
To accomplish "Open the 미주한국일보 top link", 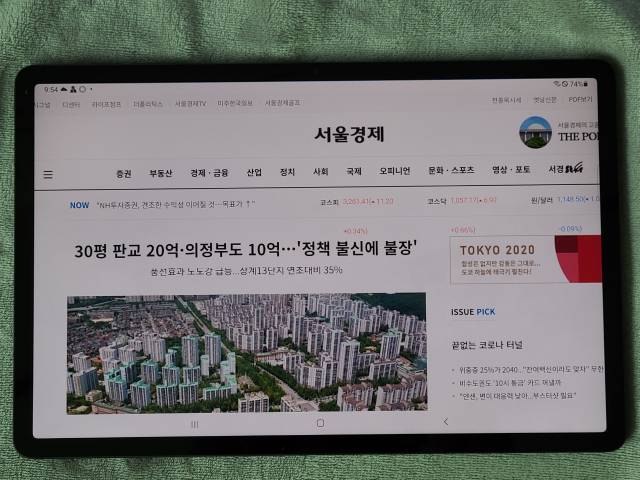I will 235,103.
